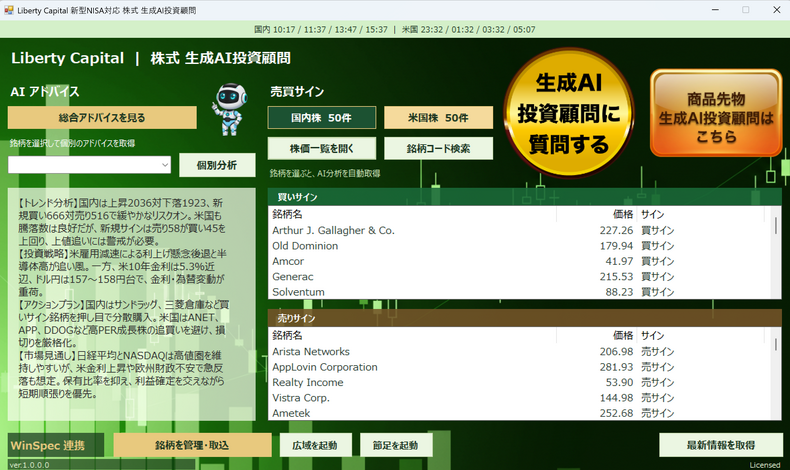
Task: Click price 206.98 in sell list
Action: [616, 352]
